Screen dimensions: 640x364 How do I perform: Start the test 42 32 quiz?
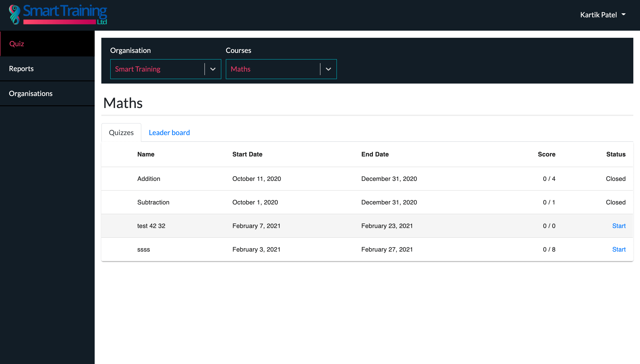[x=619, y=226]
